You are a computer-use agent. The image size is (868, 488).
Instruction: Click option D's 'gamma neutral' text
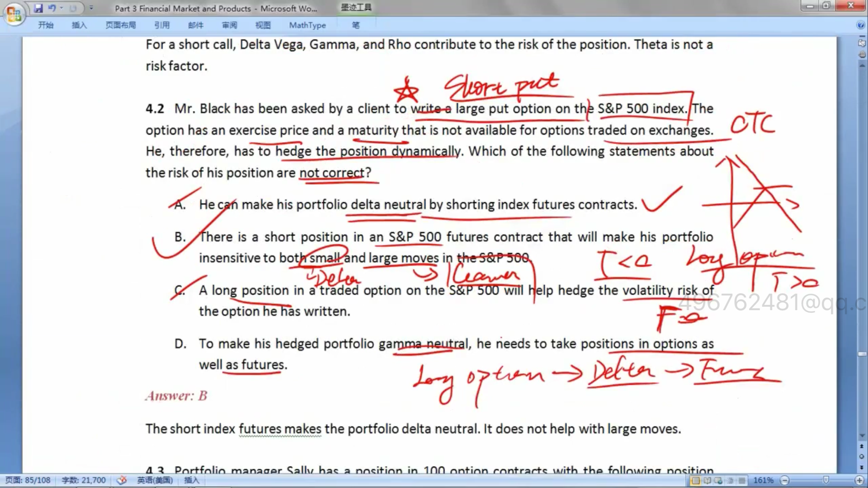tap(423, 344)
